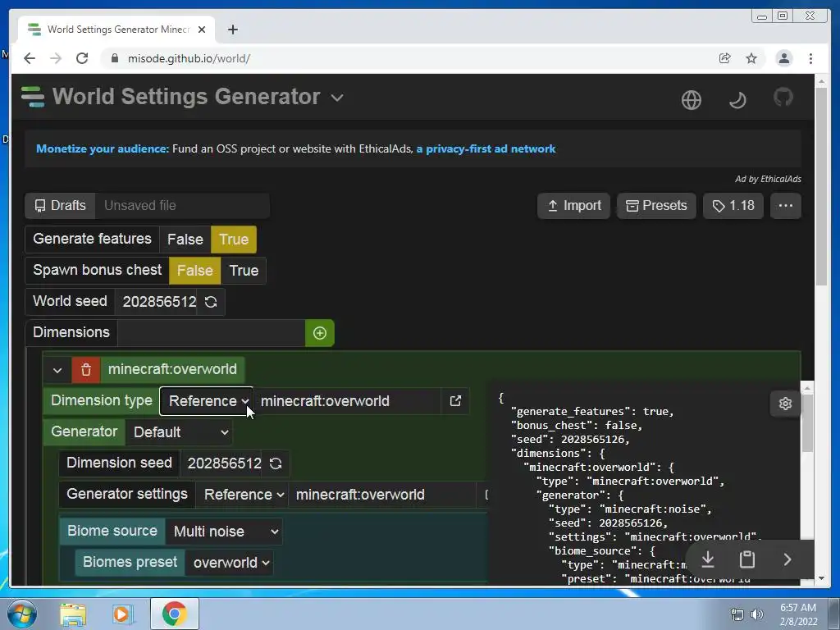Click the Dimensions name input field
Viewport: 840px width, 630px height.
(x=212, y=333)
